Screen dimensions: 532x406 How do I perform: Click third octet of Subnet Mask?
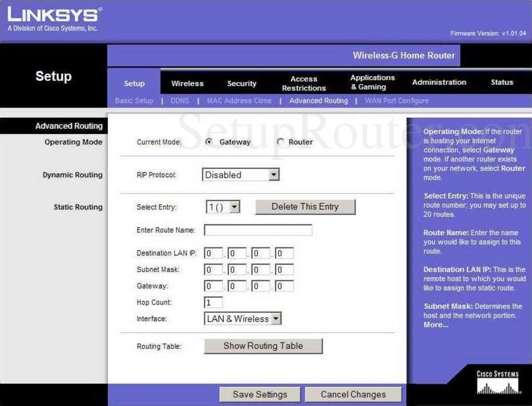[x=261, y=270]
